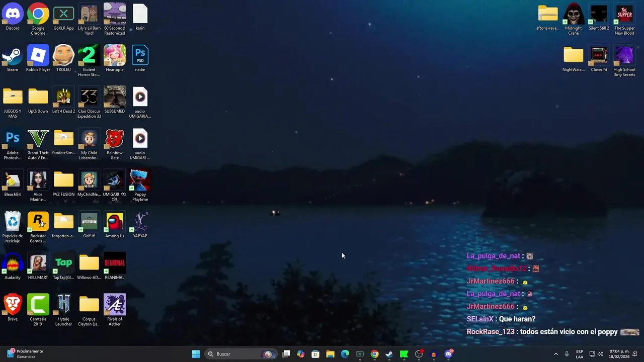Select the Papelera de reciclaje icon
The height and width of the screenshot is (362, 644).
click(x=13, y=227)
